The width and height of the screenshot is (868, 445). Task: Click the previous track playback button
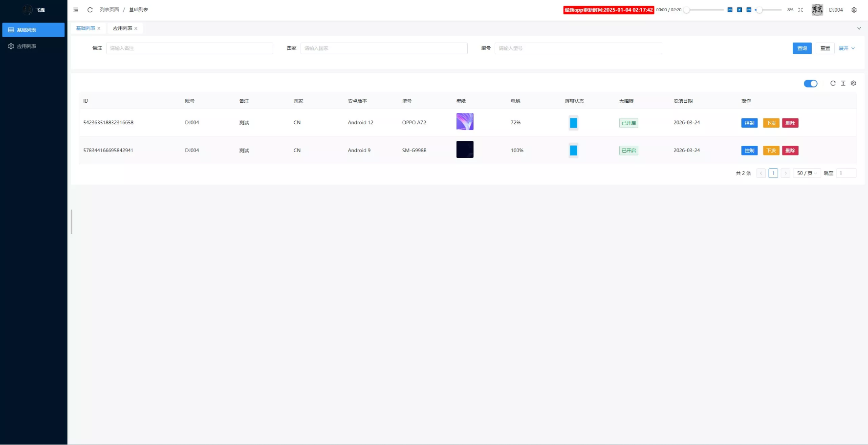pyautogui.click(x=730, y=10)
